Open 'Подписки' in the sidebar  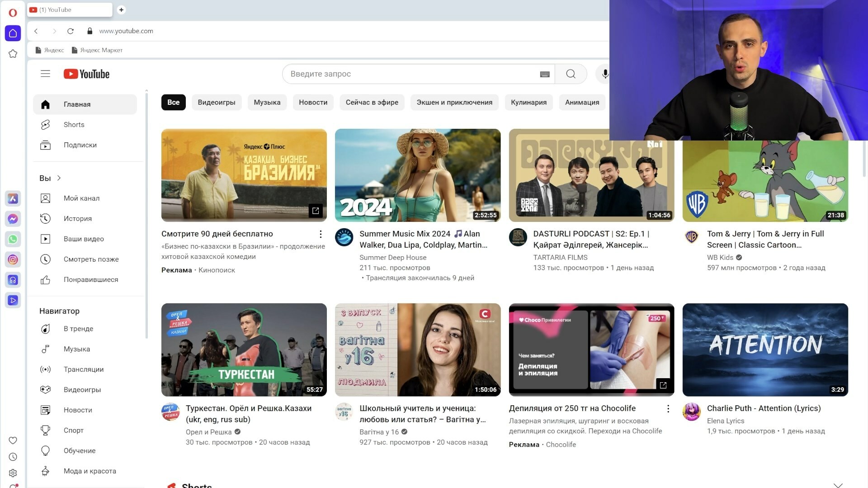click(x=85, y=145)
